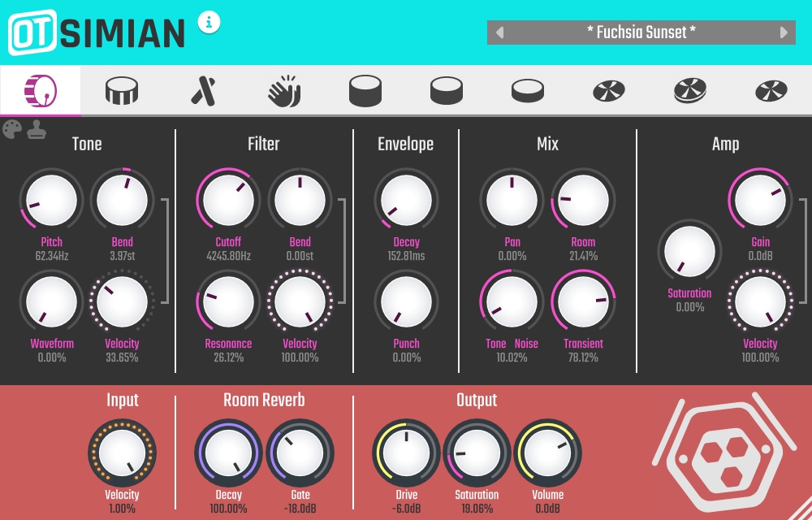The width and height of the screenshot is (812, 520).
Task: Click the Input Velocity value 1.00%
Action: point(123,509)
